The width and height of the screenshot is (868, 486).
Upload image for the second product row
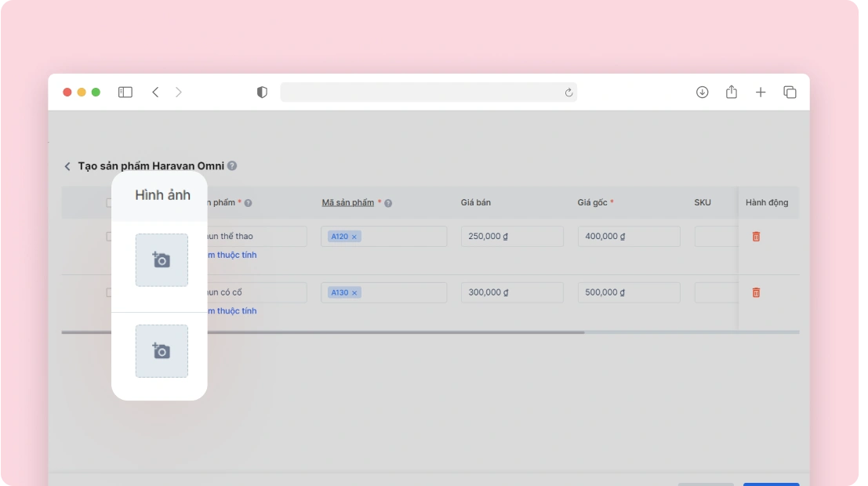162,351
